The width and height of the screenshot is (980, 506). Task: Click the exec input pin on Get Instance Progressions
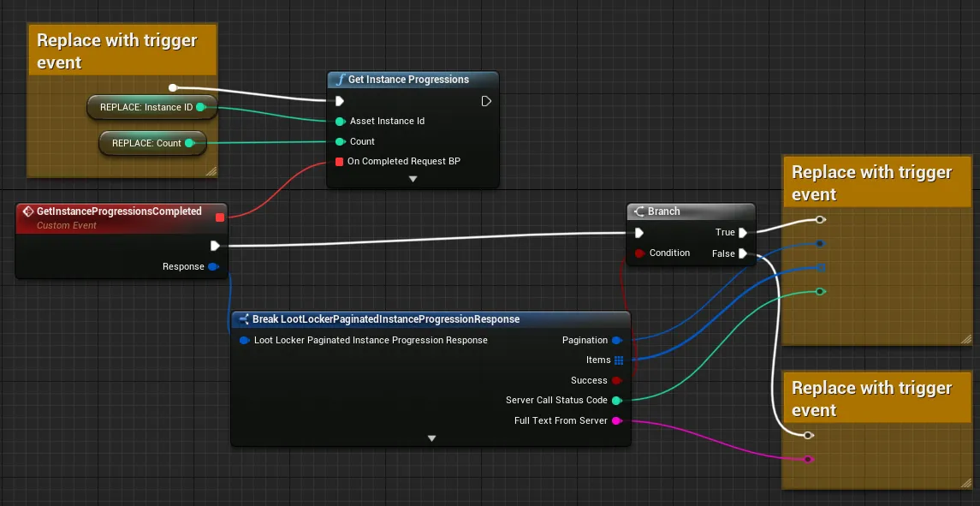tap(340, 101)
